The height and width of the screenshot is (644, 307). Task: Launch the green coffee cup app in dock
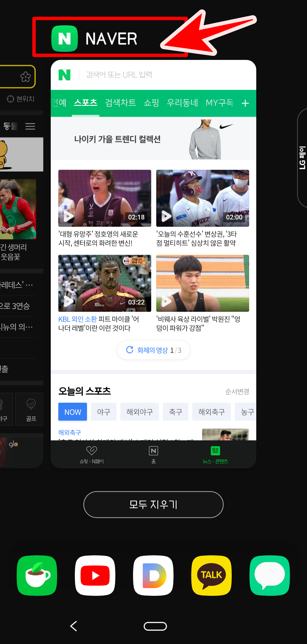pos(37,575)
